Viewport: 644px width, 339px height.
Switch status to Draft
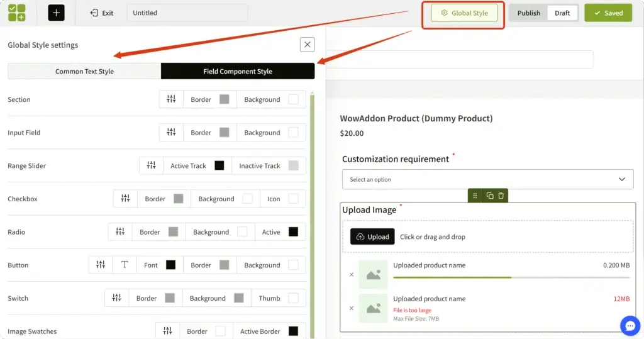pyautogui.click(x=562, y=13)
